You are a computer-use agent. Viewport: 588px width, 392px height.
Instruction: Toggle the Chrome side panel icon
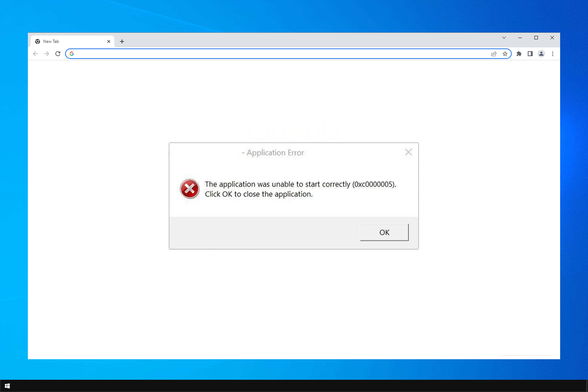(x=530, y=54)
